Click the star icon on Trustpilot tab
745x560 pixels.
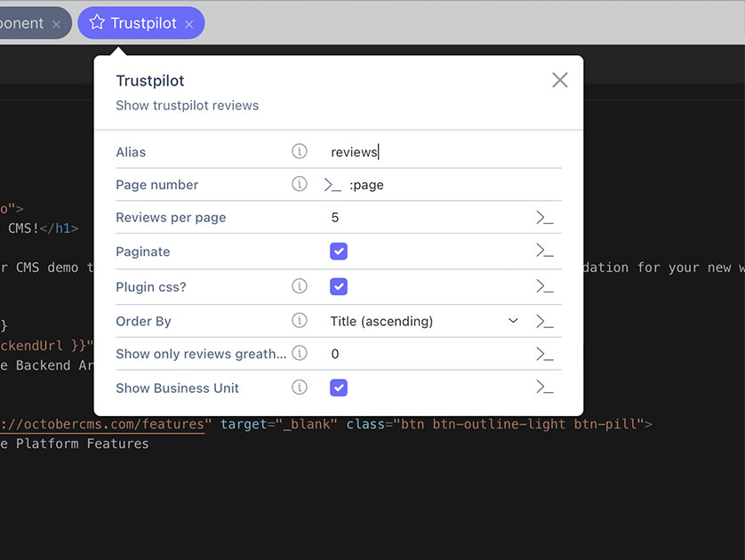(97, 22)
